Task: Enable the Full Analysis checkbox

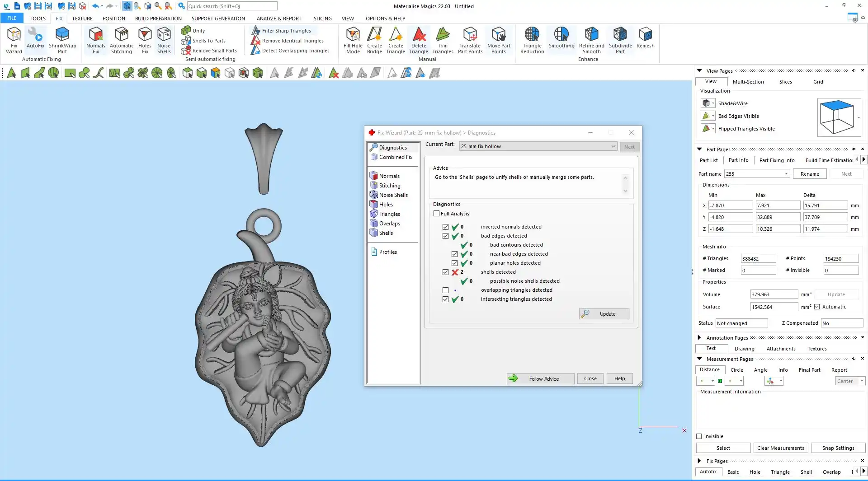Action: coord(437,214)
